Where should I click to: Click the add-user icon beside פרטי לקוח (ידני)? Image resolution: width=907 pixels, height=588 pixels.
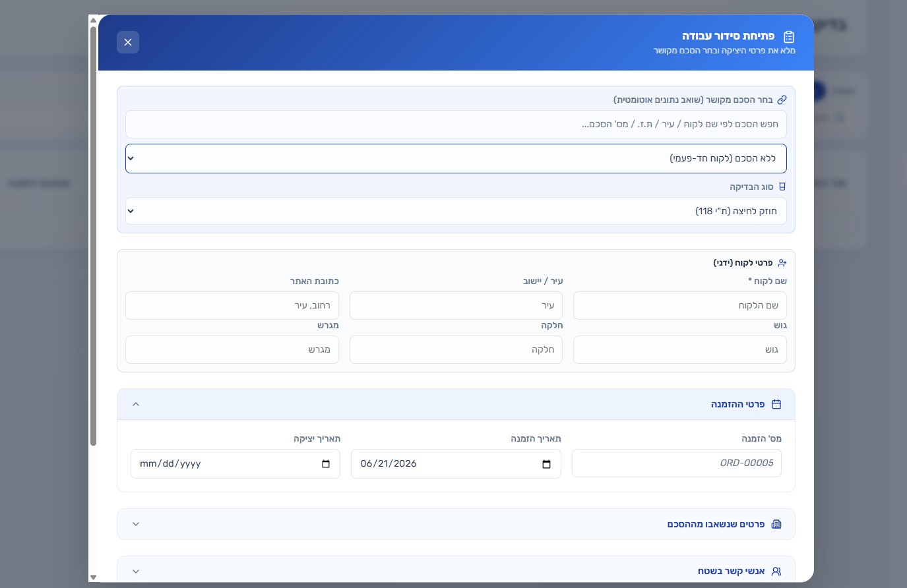(782, 263)
